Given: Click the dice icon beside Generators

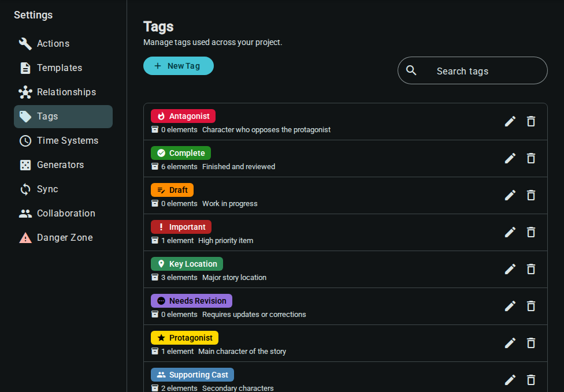Looking at the screenshot, I should (25, 165).
